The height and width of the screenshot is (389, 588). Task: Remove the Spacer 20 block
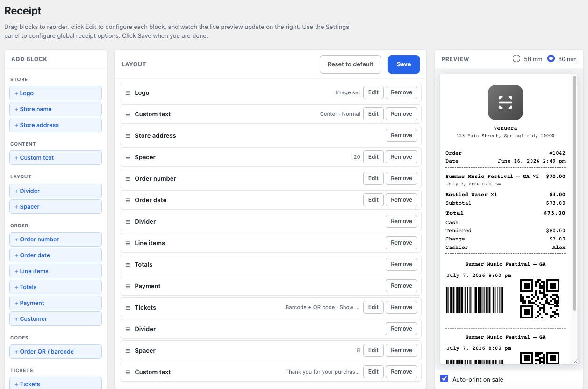pos(402,157)
